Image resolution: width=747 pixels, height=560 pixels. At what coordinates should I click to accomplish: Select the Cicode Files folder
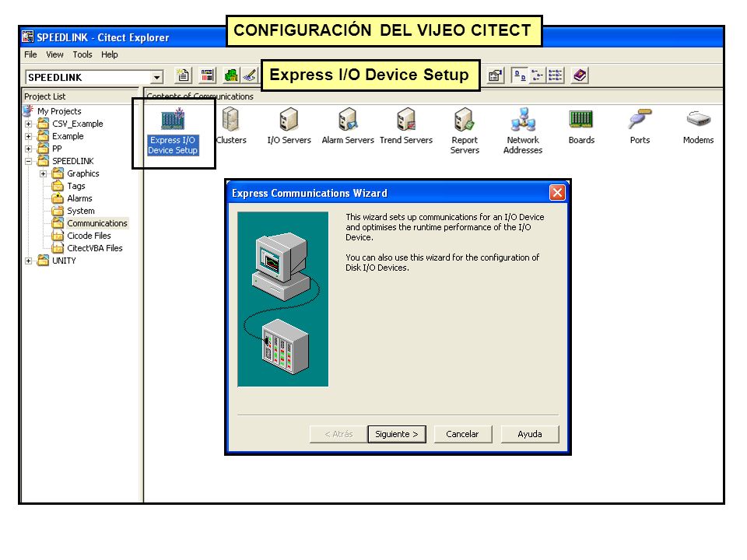point(89,236)
